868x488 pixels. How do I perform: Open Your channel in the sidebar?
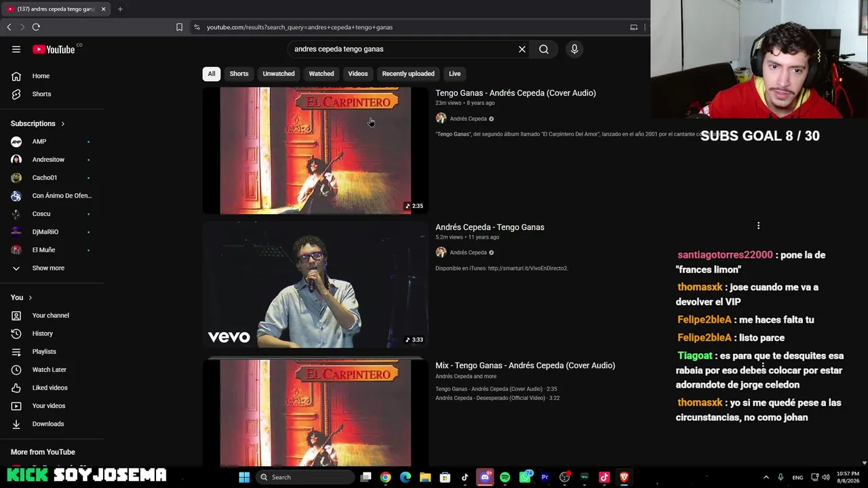point(52,315)
